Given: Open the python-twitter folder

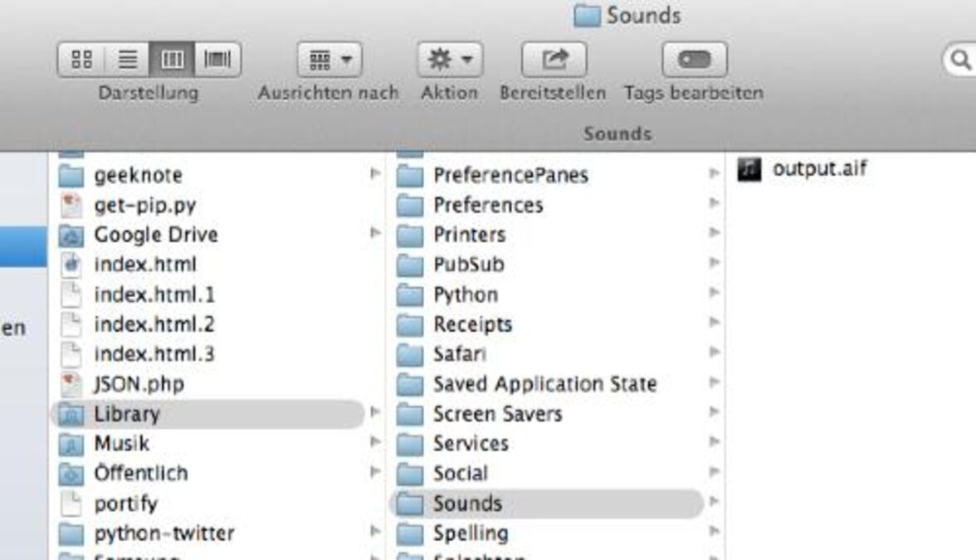Looking at the screenshot, I should (163, 533).
